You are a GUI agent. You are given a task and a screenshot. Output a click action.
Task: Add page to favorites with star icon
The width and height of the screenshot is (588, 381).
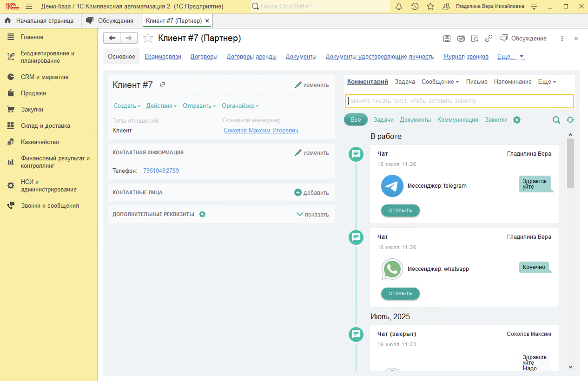[430, 7]
